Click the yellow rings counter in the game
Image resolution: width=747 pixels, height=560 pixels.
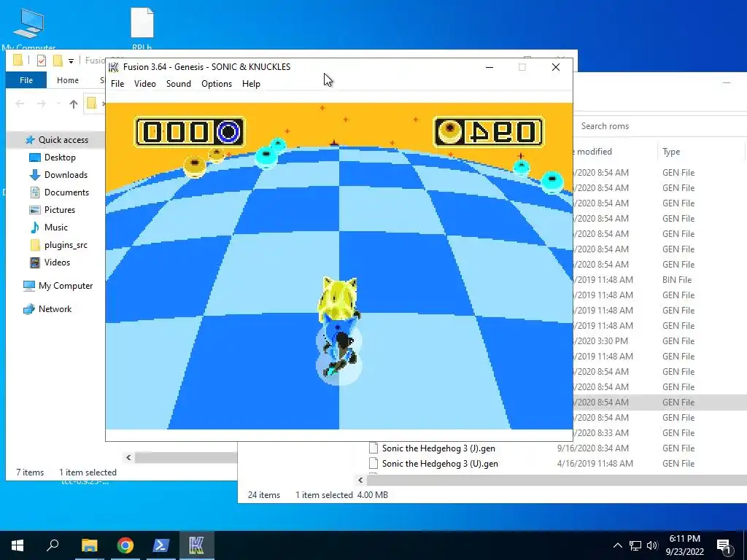pyautogui.click(x=488, y=131)
